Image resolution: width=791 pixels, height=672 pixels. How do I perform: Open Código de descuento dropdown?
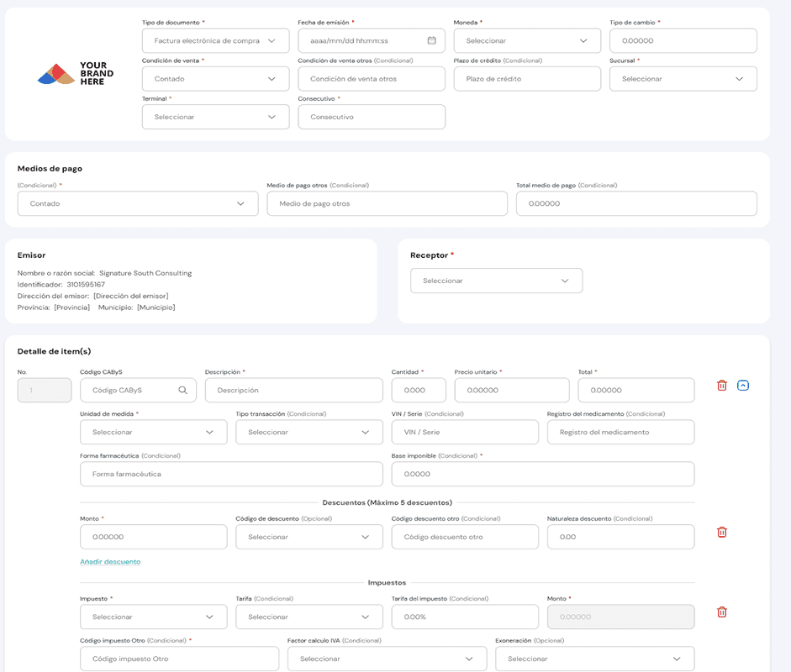point(309,538)
